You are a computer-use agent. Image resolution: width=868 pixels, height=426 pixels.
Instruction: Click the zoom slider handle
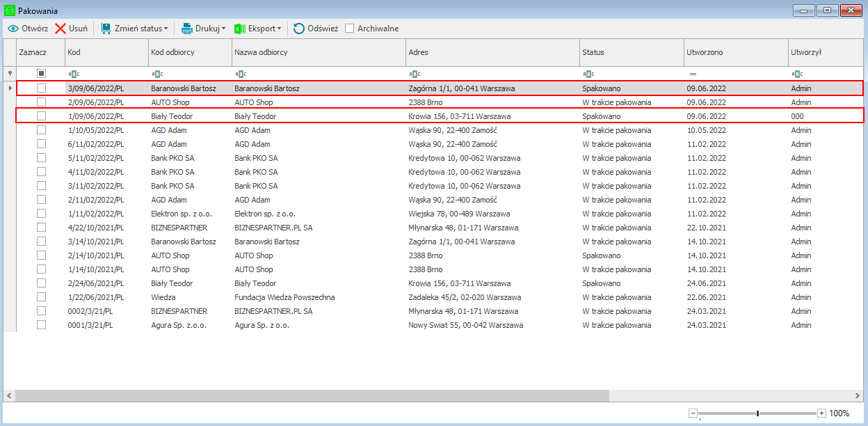pos(757,413)
